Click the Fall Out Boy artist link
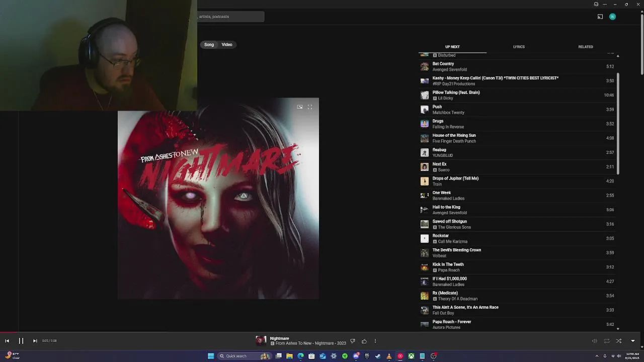Screen dimensions: 644x362 pos(443,313)
